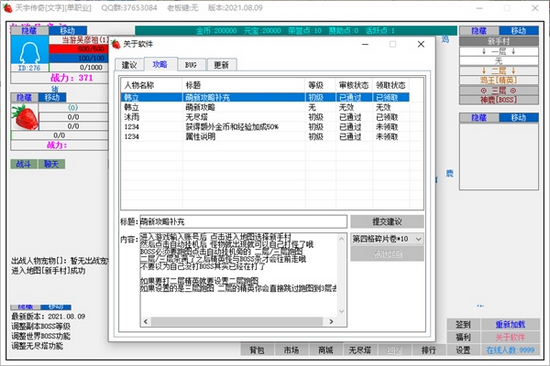Click inside the 内容 text area

[239, 274]
